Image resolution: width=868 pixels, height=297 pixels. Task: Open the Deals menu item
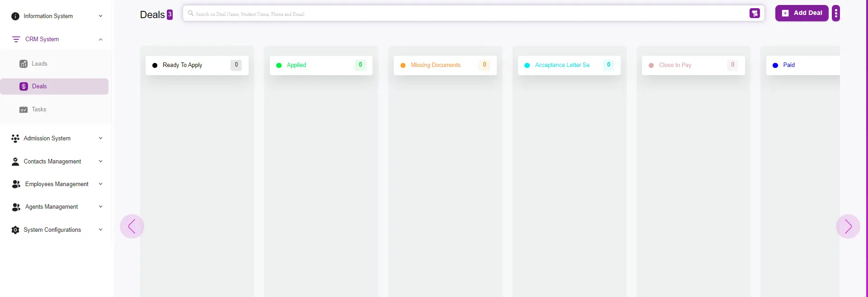(39, 86)
